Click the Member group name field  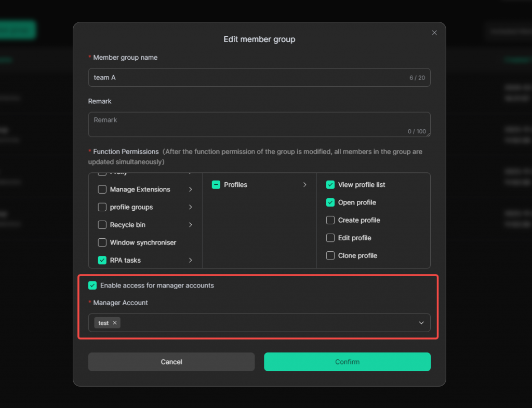(x=249, y=77)
